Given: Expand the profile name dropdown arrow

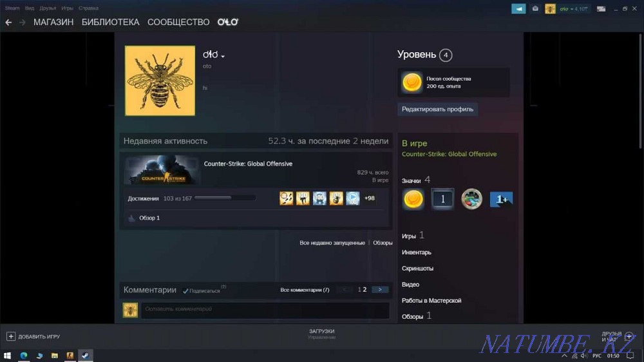Looking at the screenshot, I should tap(223, 56).
